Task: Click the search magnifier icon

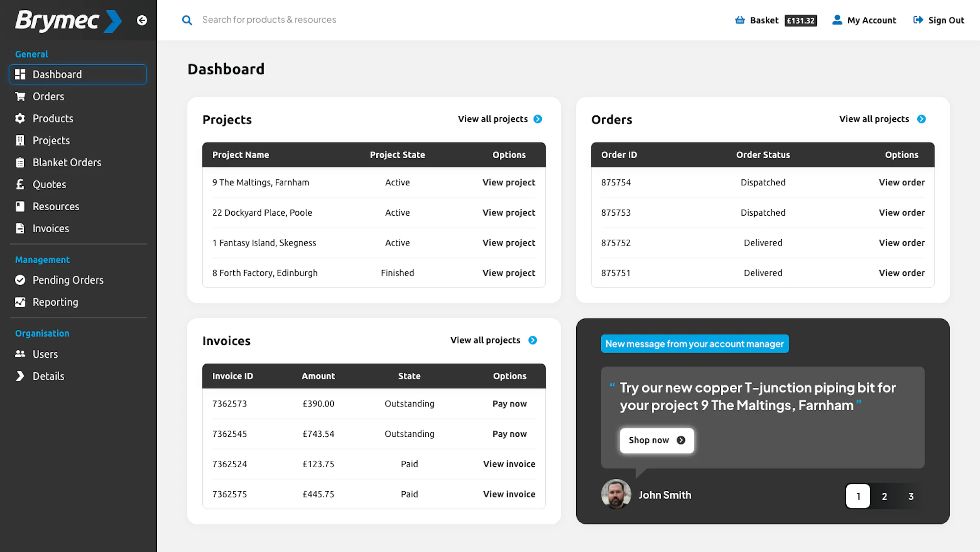Action: pos(187,20)
